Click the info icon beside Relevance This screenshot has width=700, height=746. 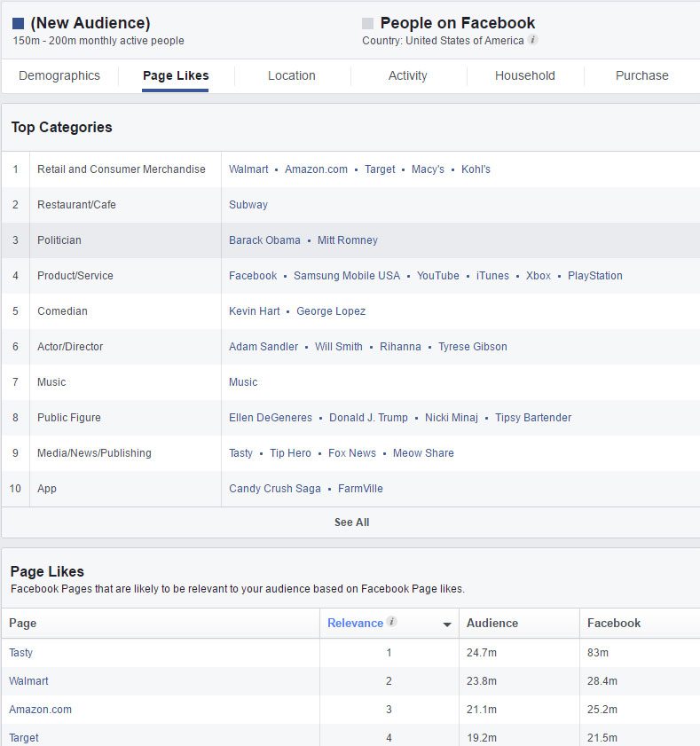pyautogui.click(x=391, y=622)
